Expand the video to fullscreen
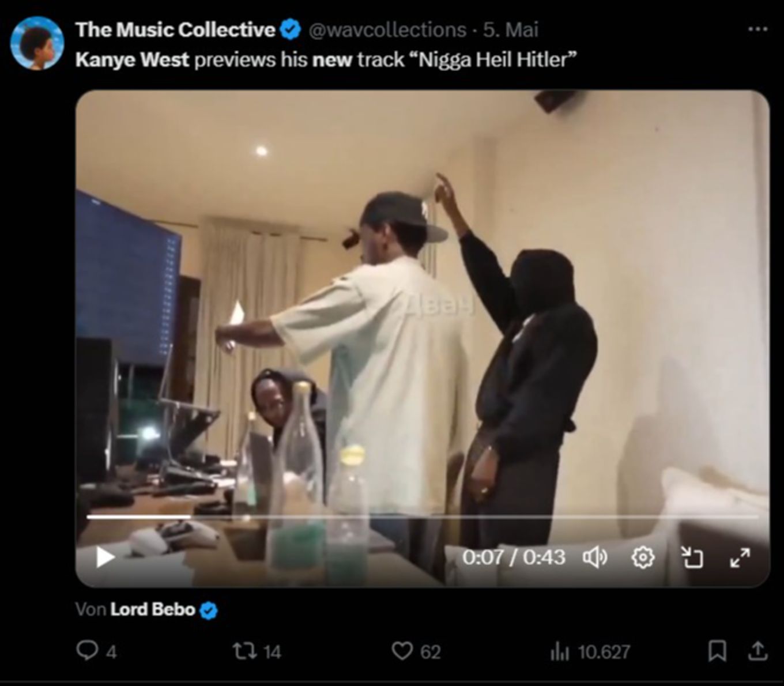The width and height of the screenshot is (784, 686). pyautogui.click(x=740, y=557)
